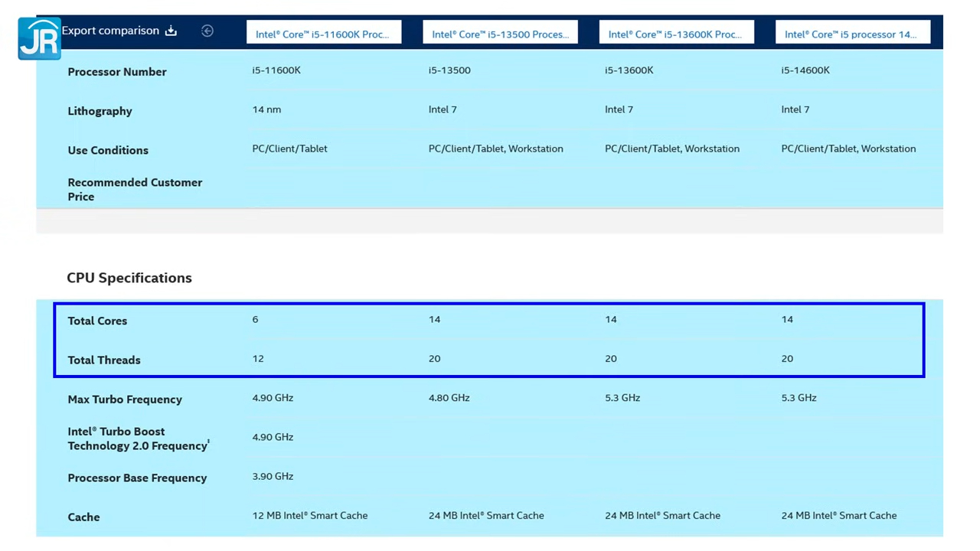Open the Intel Core i5-13500 processor link
The width and height of the screenshot is (980, 551).
500,32
